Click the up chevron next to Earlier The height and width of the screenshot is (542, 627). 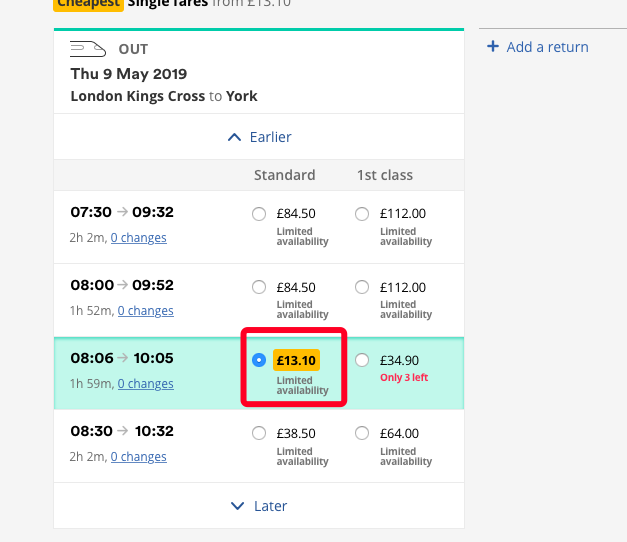click(x=234, y=137)
